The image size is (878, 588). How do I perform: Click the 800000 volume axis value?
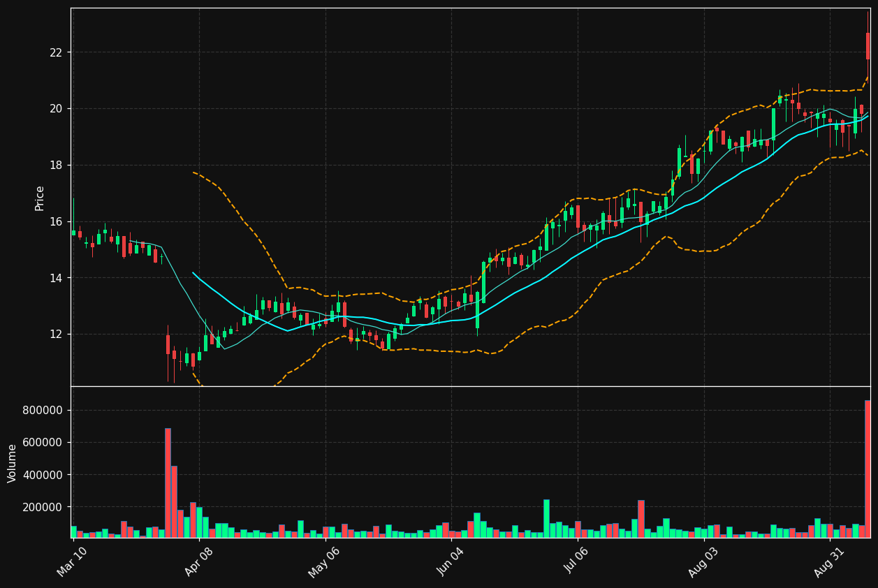click(43, 410)
